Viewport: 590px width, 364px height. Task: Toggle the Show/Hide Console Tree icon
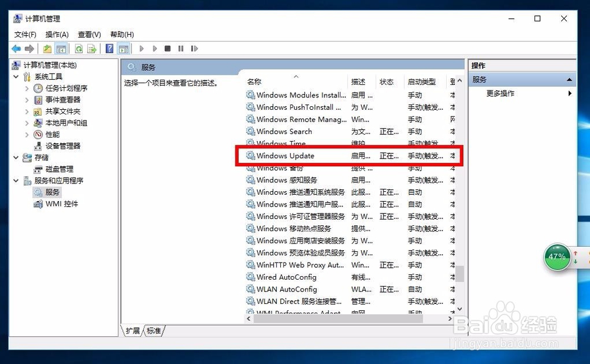click(x=61, y=48)
